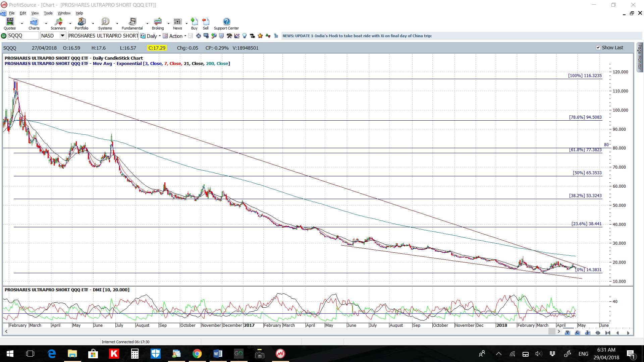Viewport: 644px width, 362px height.
Task: Expand the Scanners dropdown arrow
Action: pos(70,24)
